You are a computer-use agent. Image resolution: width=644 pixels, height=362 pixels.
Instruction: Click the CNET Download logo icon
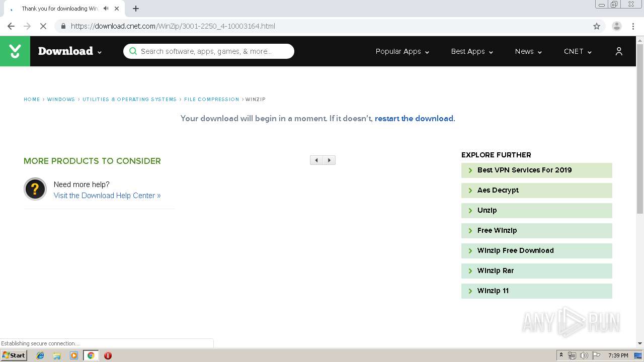click(15, 51)
